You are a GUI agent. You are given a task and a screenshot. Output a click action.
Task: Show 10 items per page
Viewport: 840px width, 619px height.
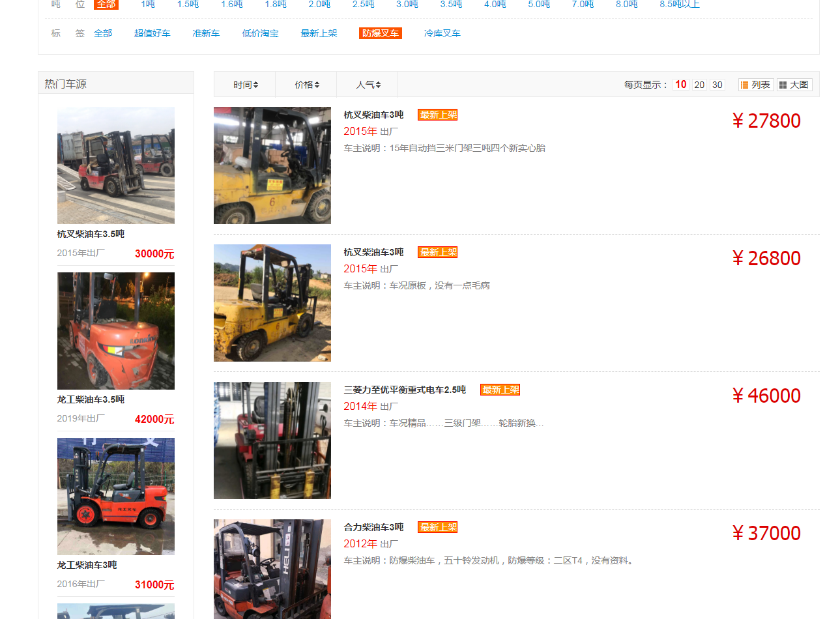(x=681, y=85)
